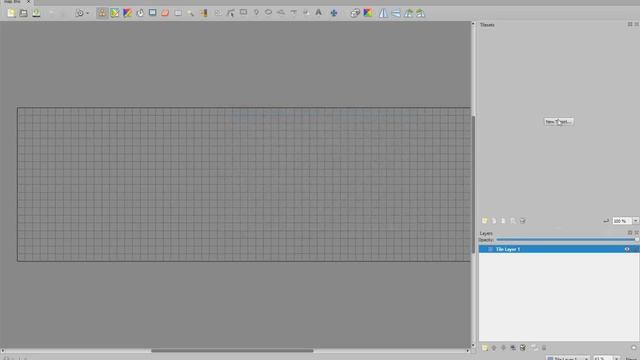Select the Insert Rectangle tool

coord(244,13)
